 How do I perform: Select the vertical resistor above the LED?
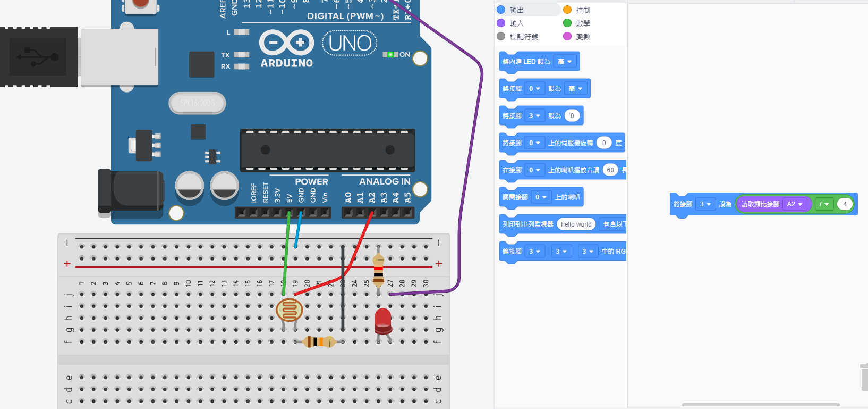point(378,270)
